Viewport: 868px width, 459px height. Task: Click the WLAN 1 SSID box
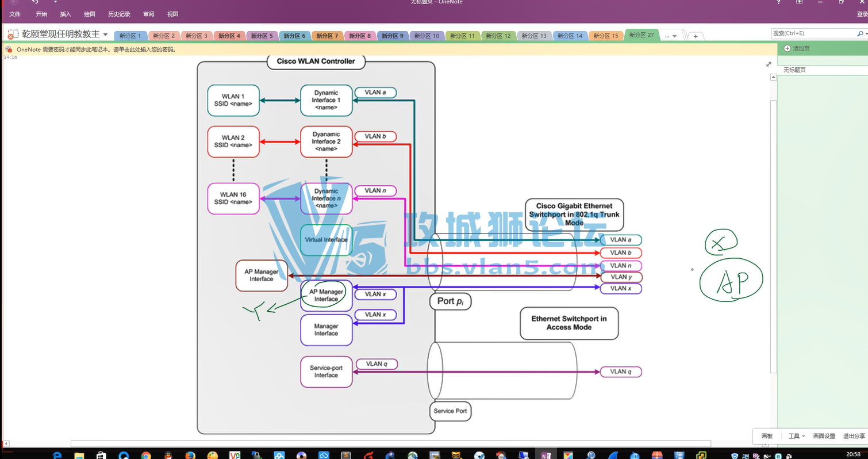(233, 100)
